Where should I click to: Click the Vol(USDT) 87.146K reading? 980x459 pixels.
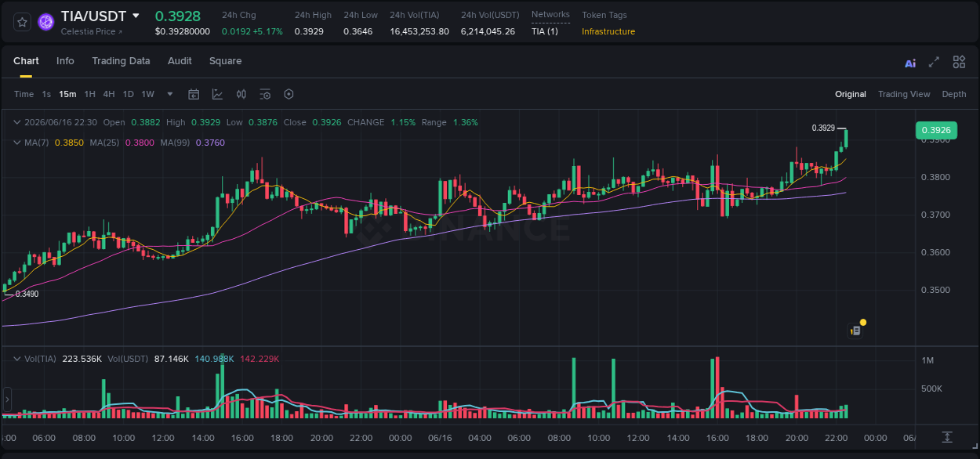pyautogui.click(x=171, y=359)
